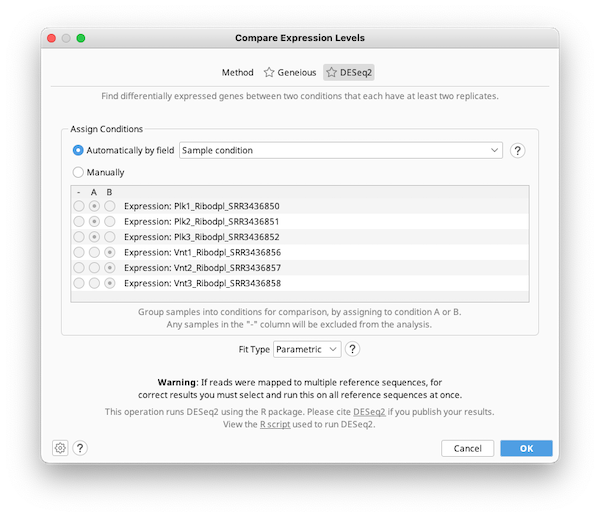Switch to the Geneious method tab
This screenshot has width=600, height=517.
290,72
